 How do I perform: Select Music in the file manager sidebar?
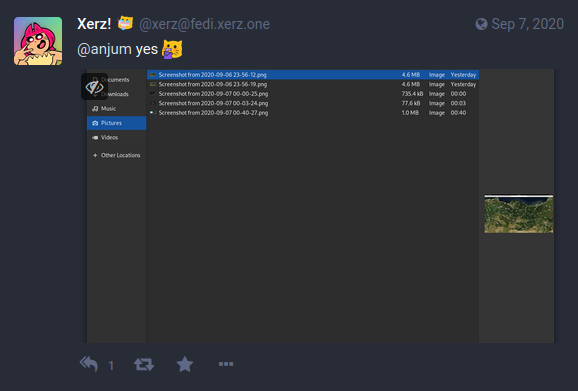pyautogui.click(x=116, y=108)
